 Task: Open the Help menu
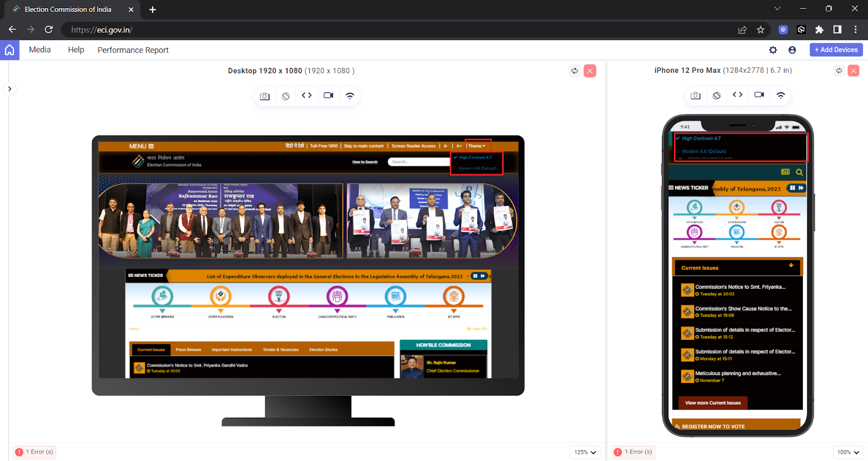[x=76, y=50]
